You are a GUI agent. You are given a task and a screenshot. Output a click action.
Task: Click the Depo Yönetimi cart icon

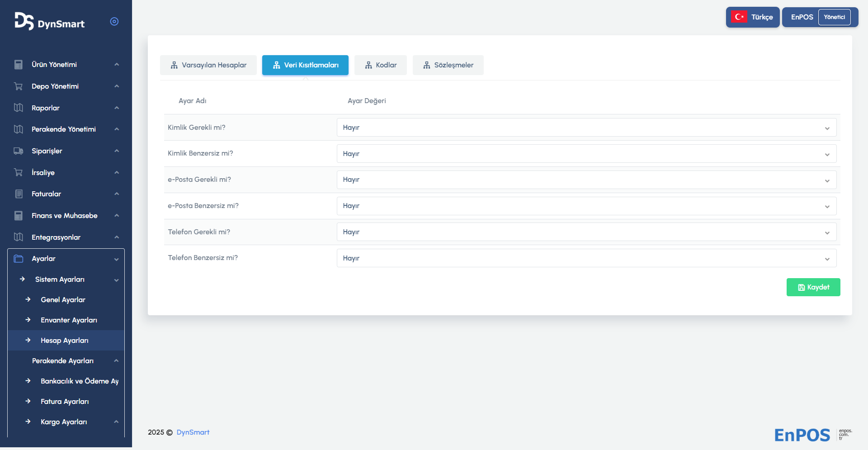pyautogui.click(x=19, y=86)
